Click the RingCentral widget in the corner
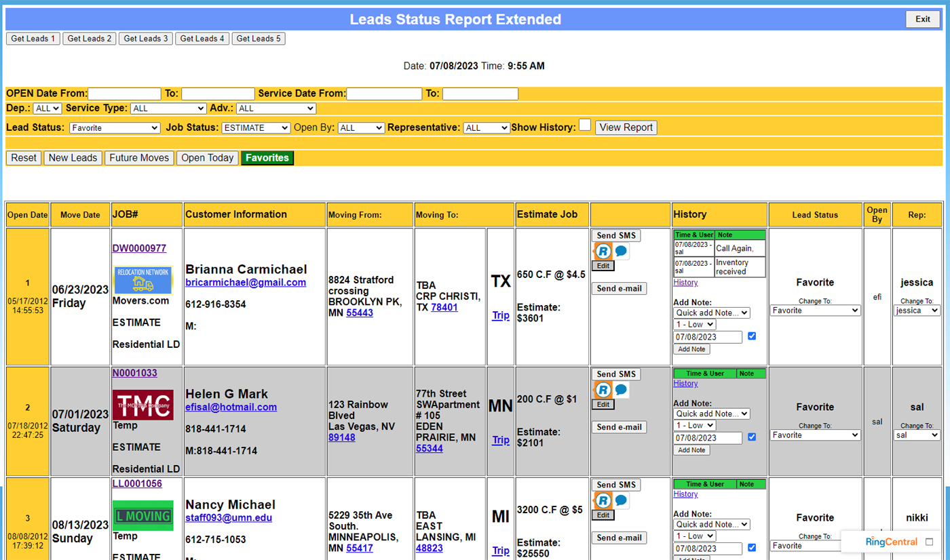Viewport: 950px width, 560px height. [892, 542]
